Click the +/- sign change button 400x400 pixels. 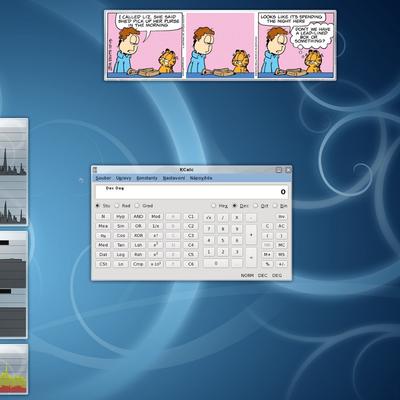(x=282, y=264)
